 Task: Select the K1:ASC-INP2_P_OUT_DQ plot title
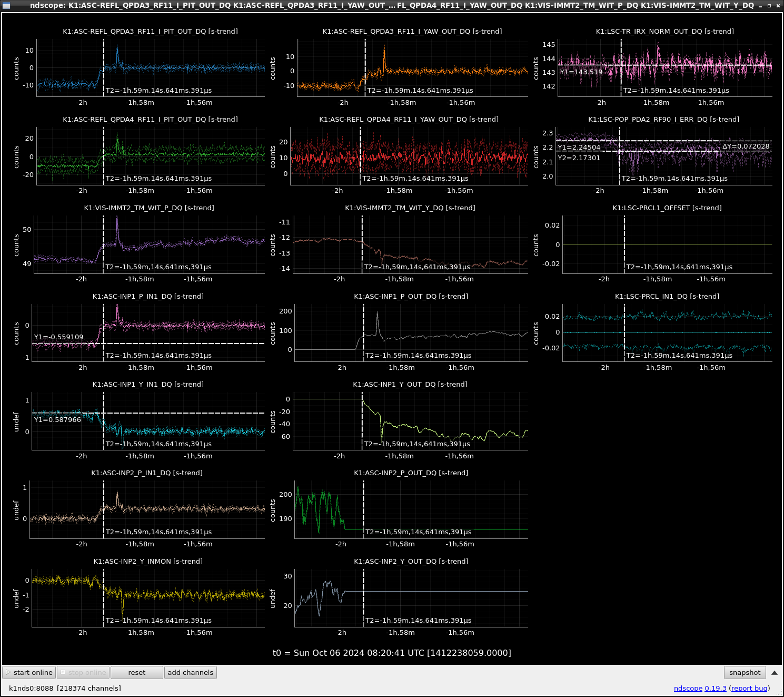[x=411, y=473]
